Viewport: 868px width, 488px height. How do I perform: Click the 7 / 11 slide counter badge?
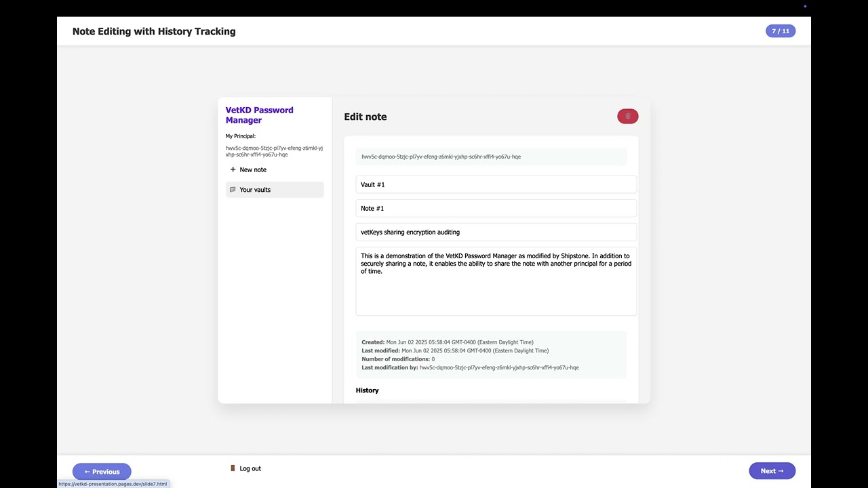[x=781, y=31]
